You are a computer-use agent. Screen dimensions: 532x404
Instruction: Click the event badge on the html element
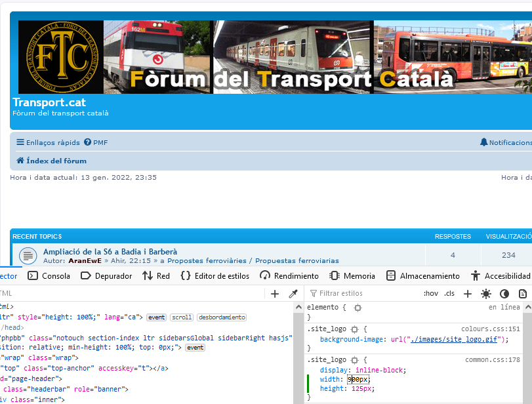[156, 317]
